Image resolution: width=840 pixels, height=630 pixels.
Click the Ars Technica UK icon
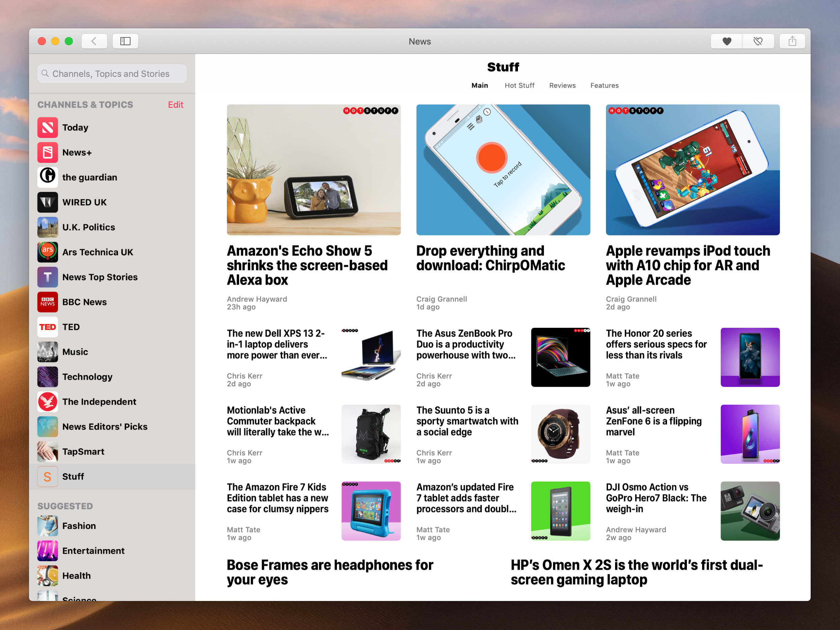48,252
